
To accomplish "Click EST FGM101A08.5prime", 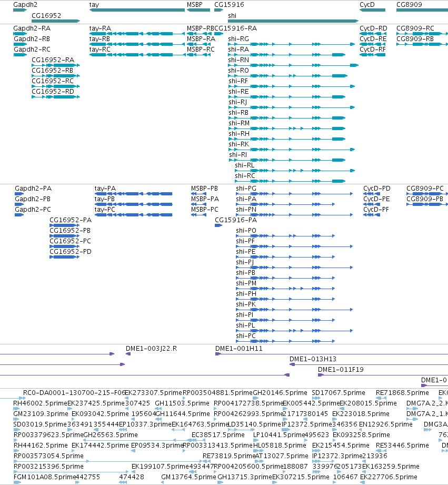I will point(45,477).
